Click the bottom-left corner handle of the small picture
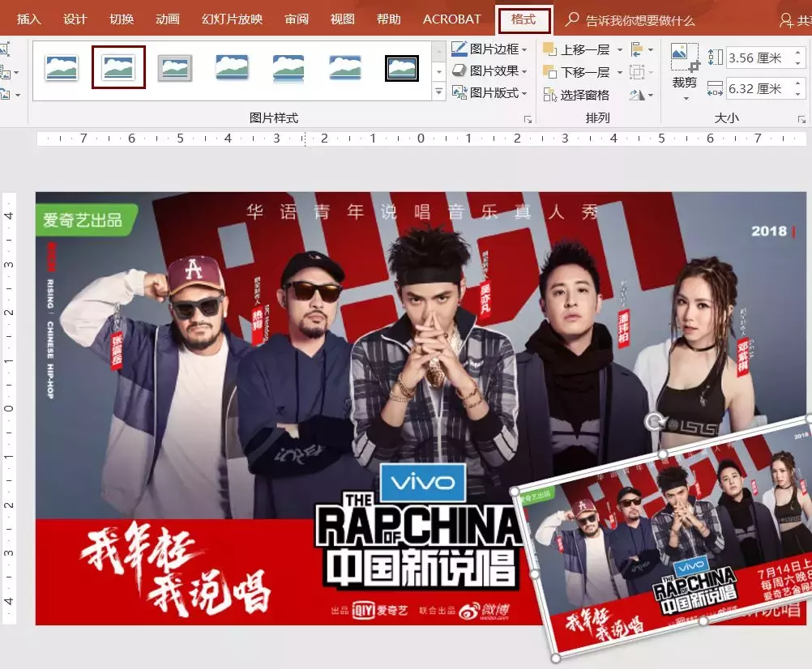 tap(556, 658)
